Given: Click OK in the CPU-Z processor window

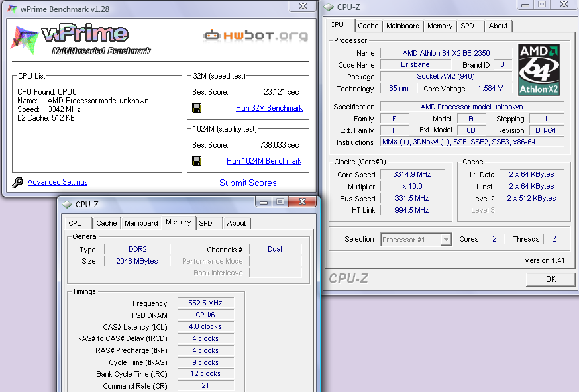Looking at the screenshot, I should [551, 279].
